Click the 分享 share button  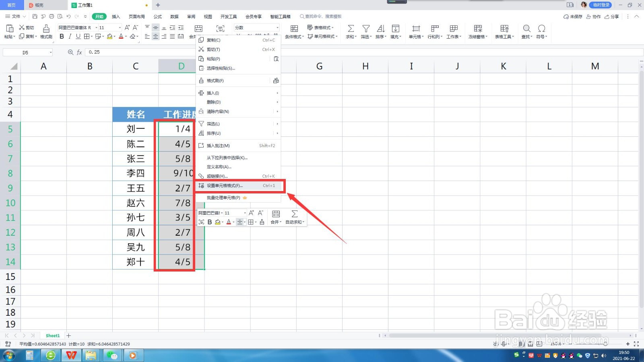(x=612, y=16)
